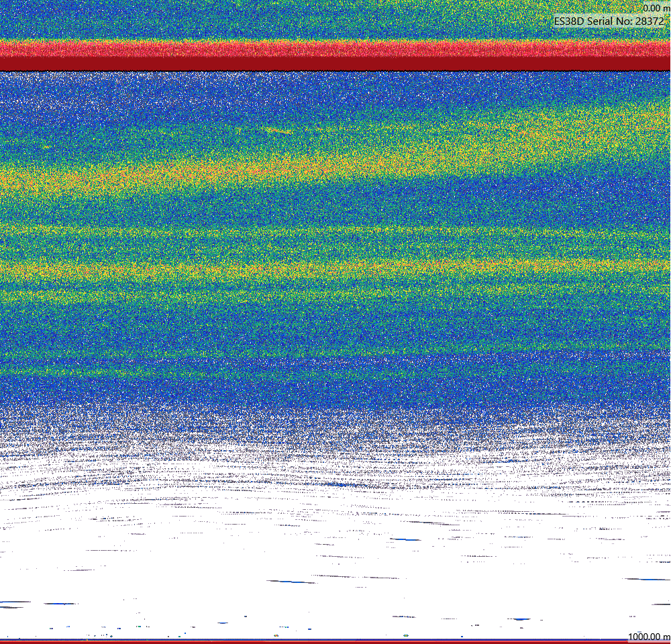Click the small orange streak in the upper-middle echogram
The image size is (671, 644).
(278, 131)
